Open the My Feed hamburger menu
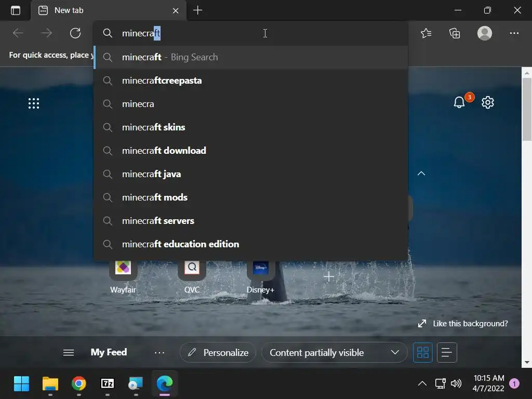The image size is (532, 399). click(69, 353)
